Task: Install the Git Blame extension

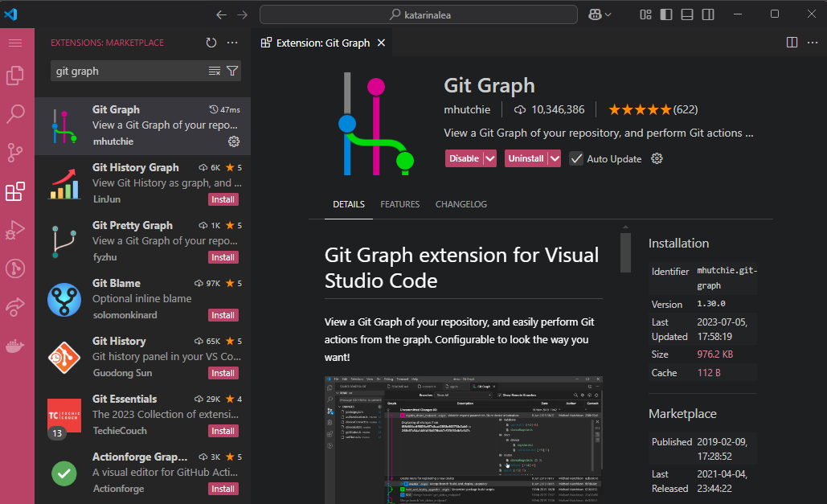Action: pos(223,315)
